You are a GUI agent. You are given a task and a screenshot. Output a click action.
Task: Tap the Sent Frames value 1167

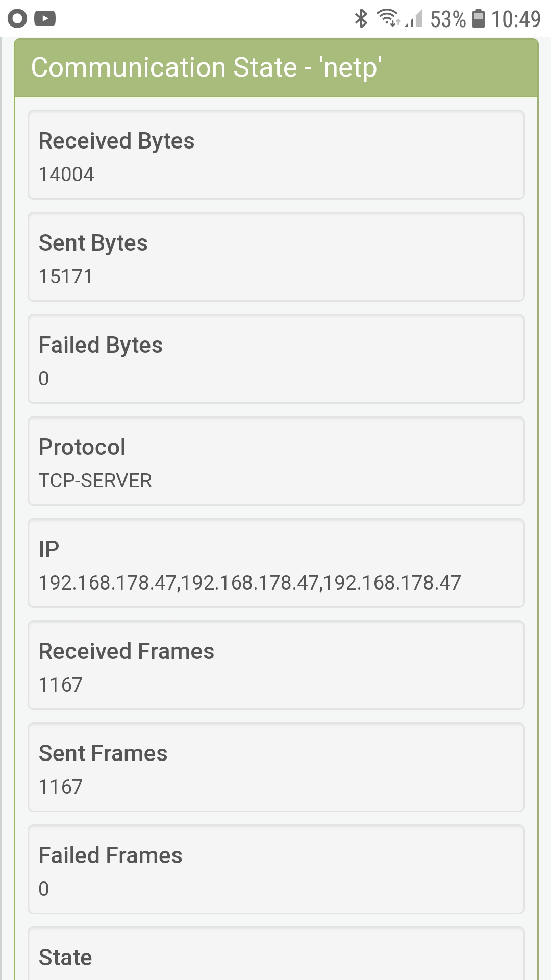61,787
